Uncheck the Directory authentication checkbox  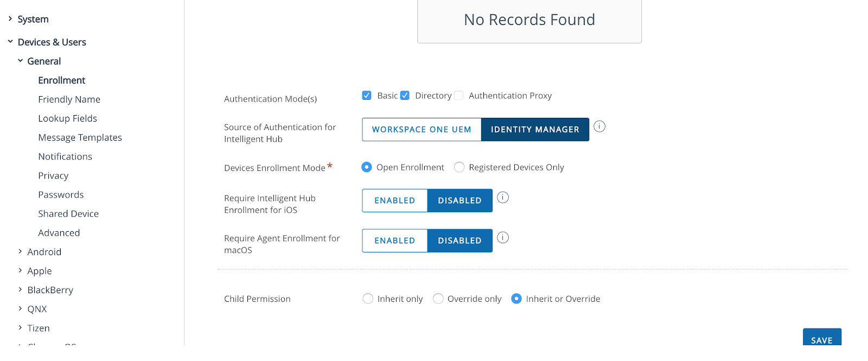(405, 96)
